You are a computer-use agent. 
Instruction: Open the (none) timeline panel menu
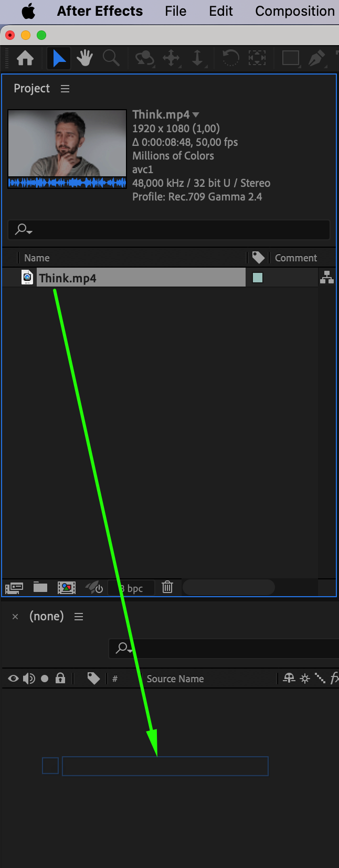[x=79, y=617]
